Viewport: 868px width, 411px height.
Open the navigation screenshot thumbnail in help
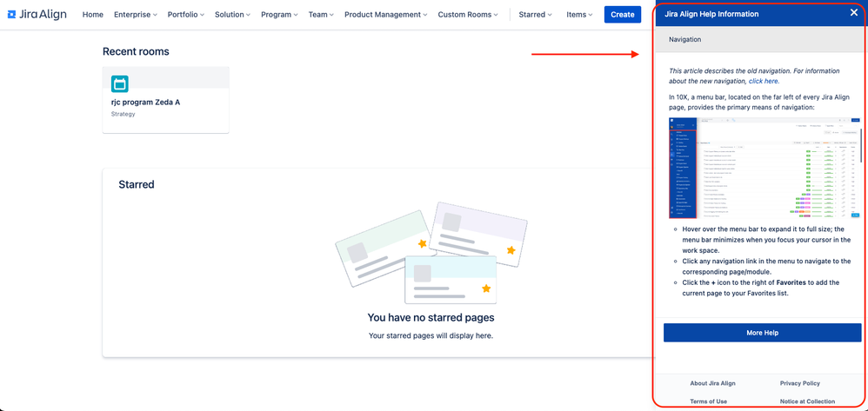point(765,168)
